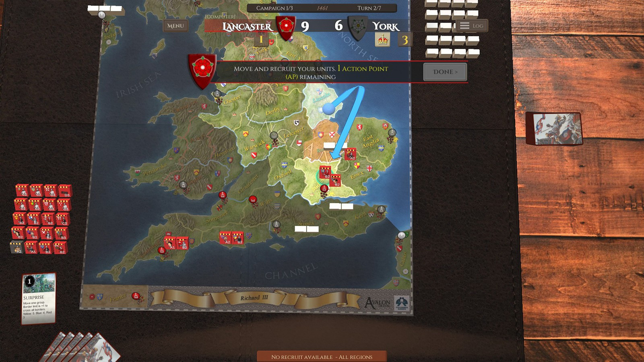Select the D3 block in the recruit pool
644x362 pixels.
(65, 191)
